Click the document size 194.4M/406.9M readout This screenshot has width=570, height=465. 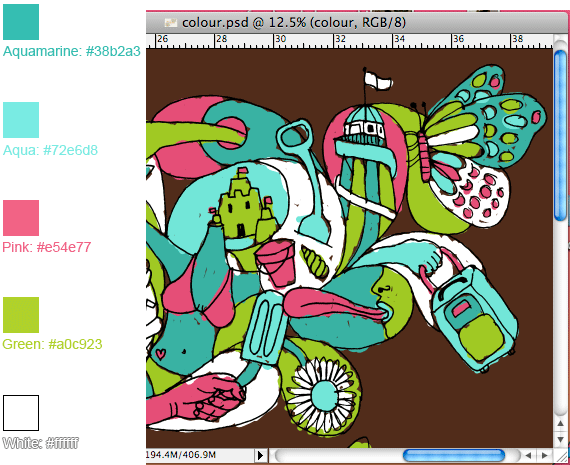(x=181, y=455)
